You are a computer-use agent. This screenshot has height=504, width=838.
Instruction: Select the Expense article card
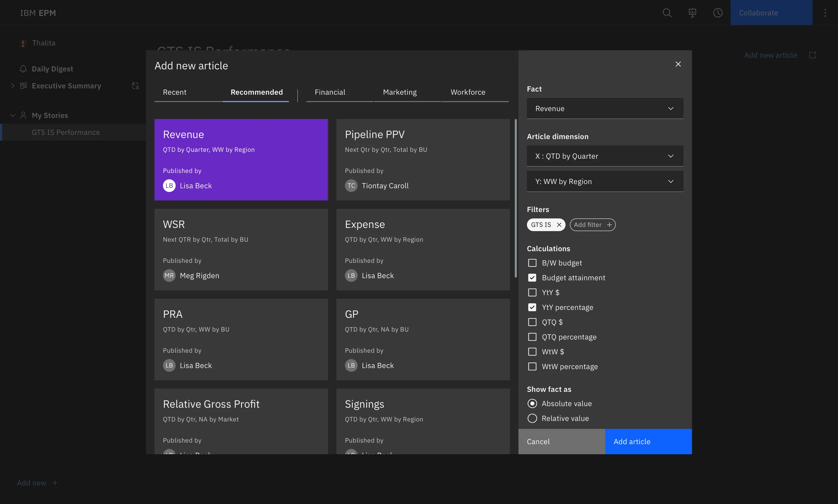point(423,250)
